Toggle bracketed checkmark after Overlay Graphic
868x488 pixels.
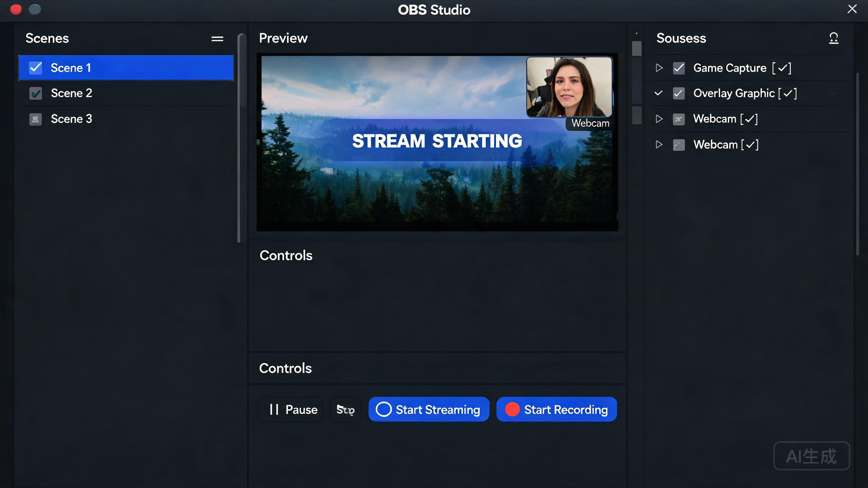[x=787, y=93]
